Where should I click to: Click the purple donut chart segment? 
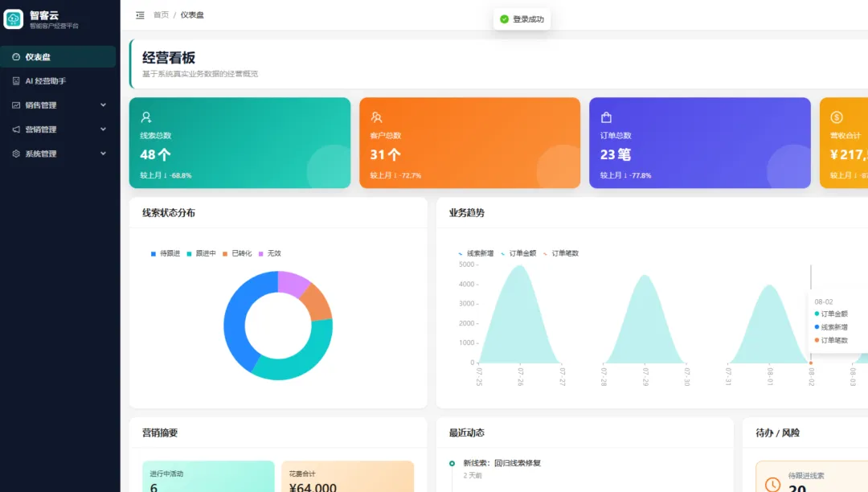point(293,283)
